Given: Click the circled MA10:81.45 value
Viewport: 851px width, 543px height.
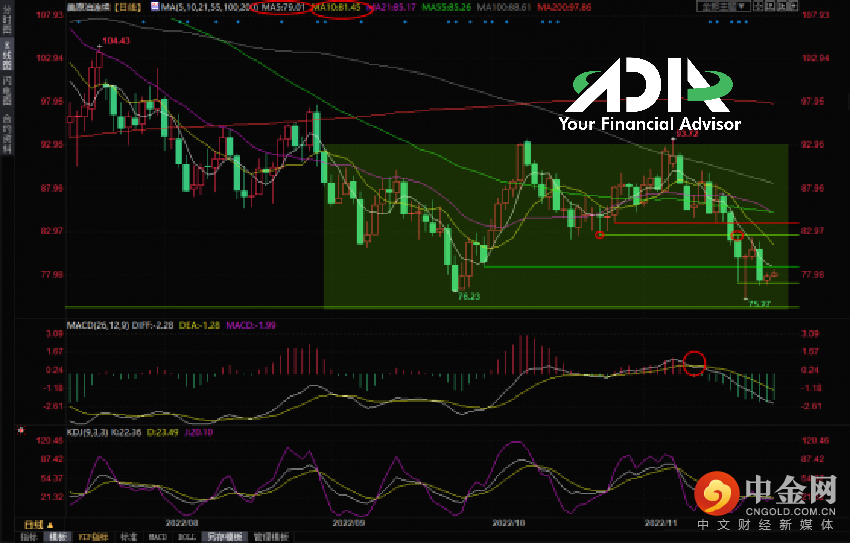Looking at the screenshot, I should 344,8.
